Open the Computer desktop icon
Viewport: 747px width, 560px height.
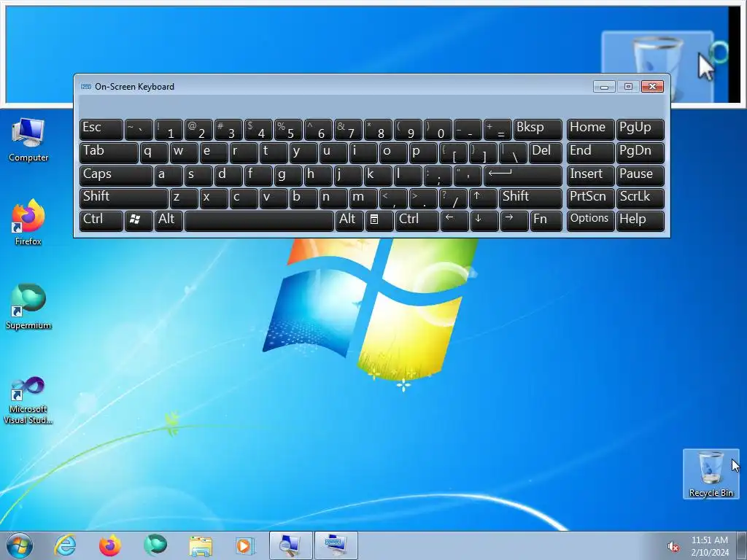click(28, 139)
